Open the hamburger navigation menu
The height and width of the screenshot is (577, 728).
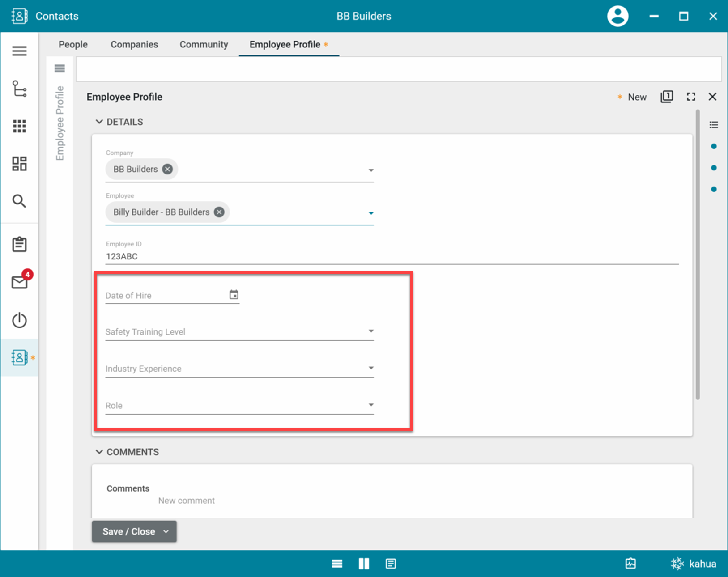click(19, 51)
